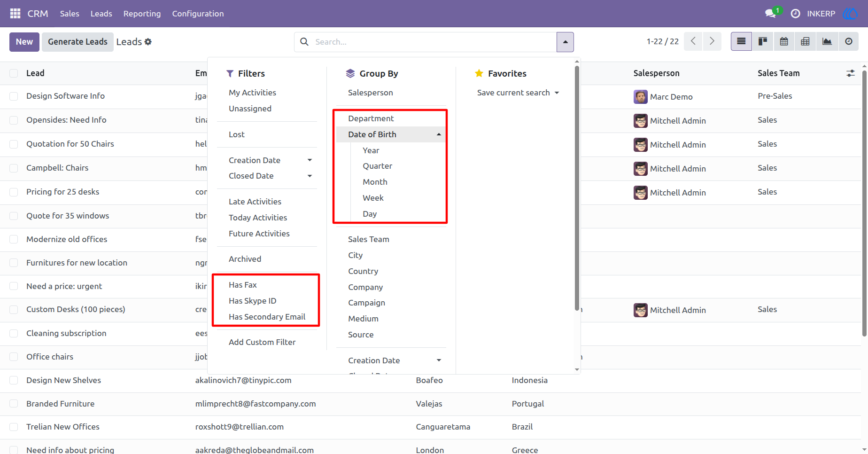Click the Leads settings gear icon
Screen dimensions: 868x454
pos(148,42)
